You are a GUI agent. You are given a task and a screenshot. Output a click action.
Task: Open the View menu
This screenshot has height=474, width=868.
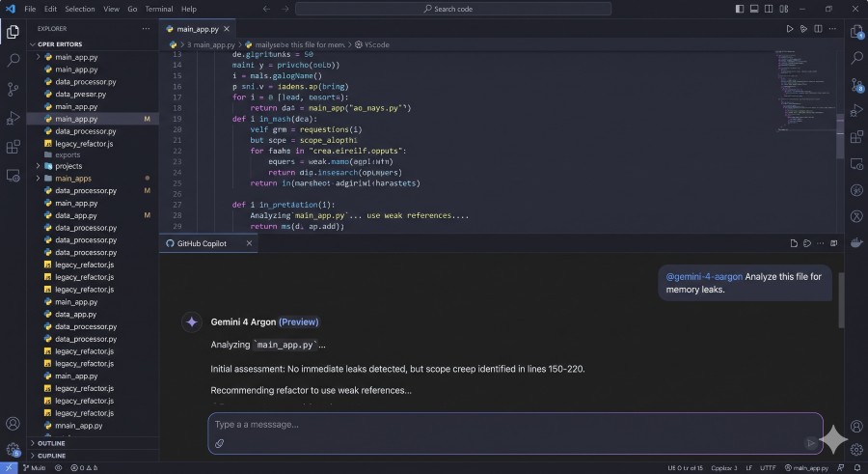[111, 9]
